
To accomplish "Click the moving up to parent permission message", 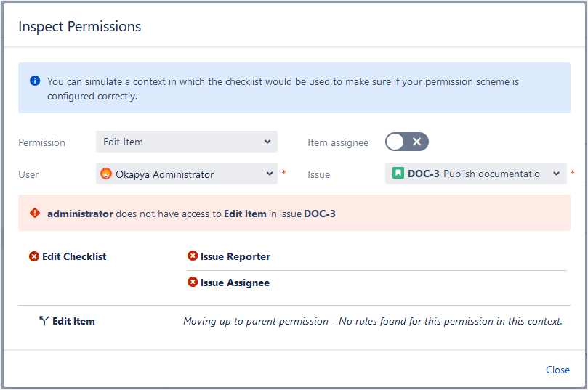I will [x=372, y=321].
